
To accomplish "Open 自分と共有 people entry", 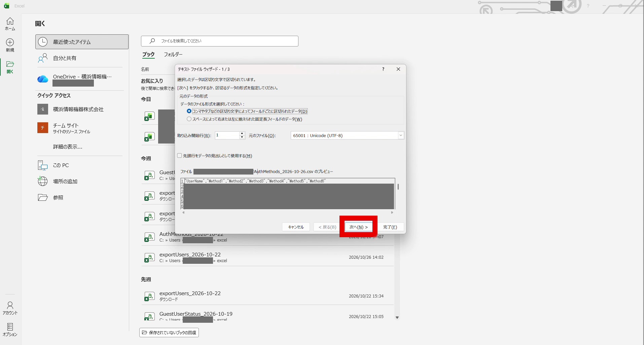I will (82, 58).
